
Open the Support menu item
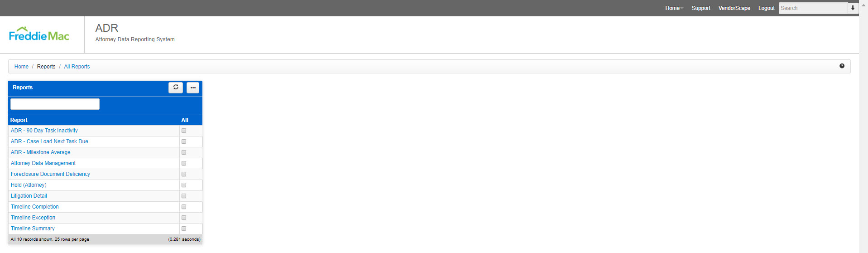coord(701,8)
